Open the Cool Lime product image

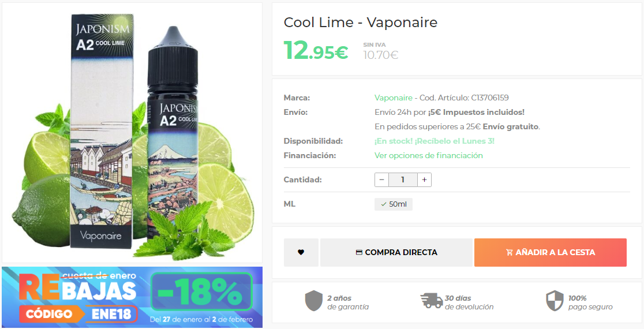coord(132,133)
